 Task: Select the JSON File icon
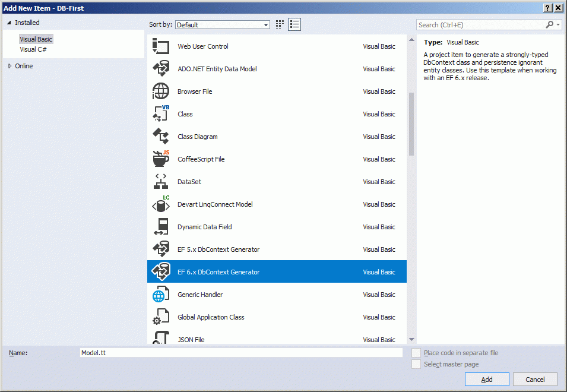161,338
